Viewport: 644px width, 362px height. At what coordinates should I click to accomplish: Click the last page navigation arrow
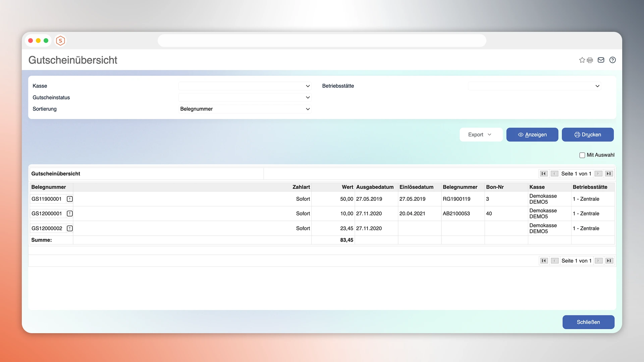pos(609,173)
